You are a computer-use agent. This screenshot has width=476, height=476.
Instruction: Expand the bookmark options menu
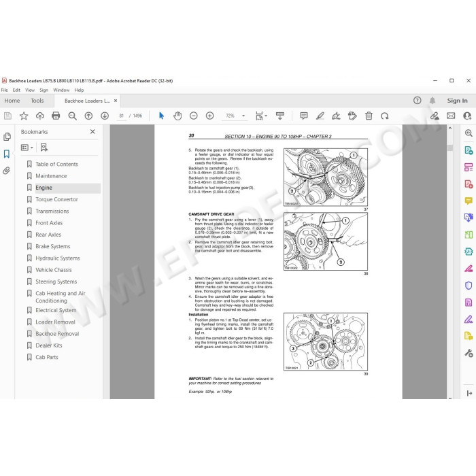tap(27, 148)
